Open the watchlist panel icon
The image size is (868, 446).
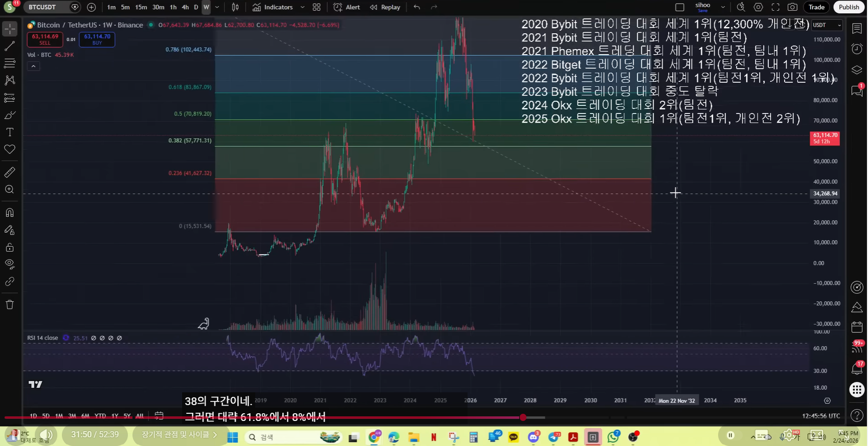(x=857, y=29)
